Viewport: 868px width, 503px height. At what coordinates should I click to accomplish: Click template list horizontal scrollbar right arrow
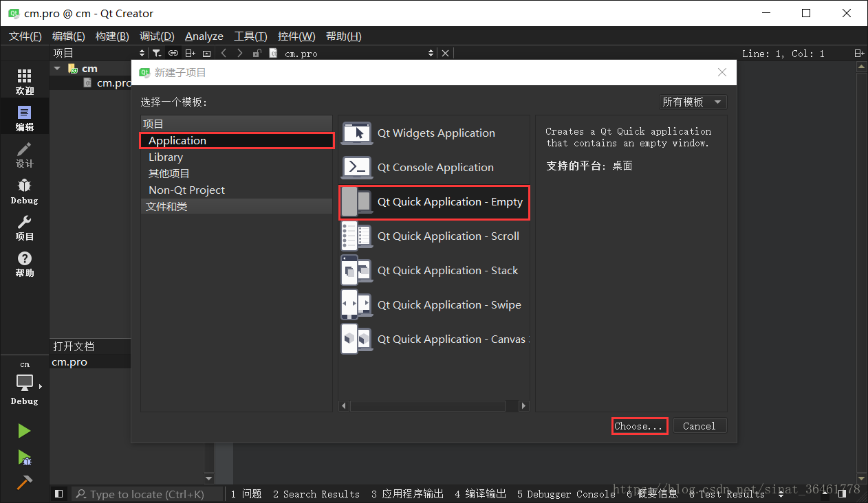click(x=523, y=406)
